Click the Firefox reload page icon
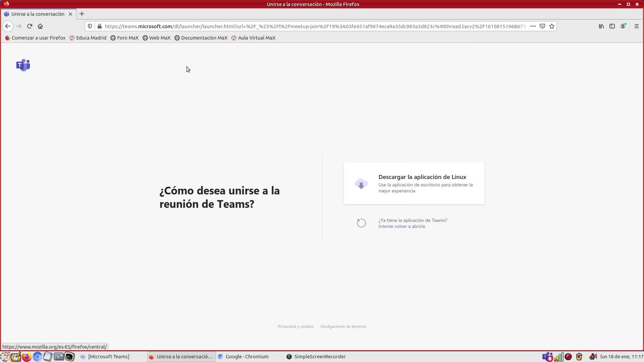 (30, 26)
